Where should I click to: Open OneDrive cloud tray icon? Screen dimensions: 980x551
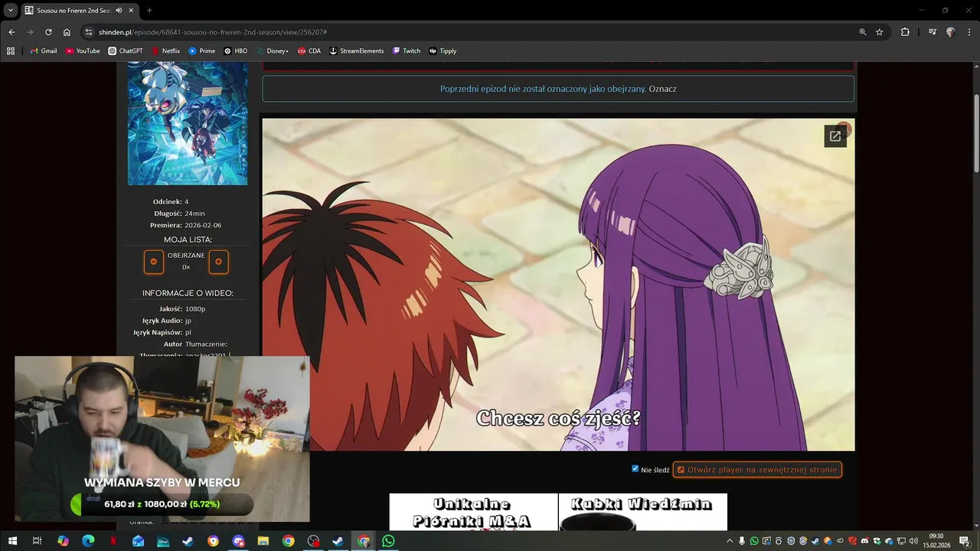[888, 541]
